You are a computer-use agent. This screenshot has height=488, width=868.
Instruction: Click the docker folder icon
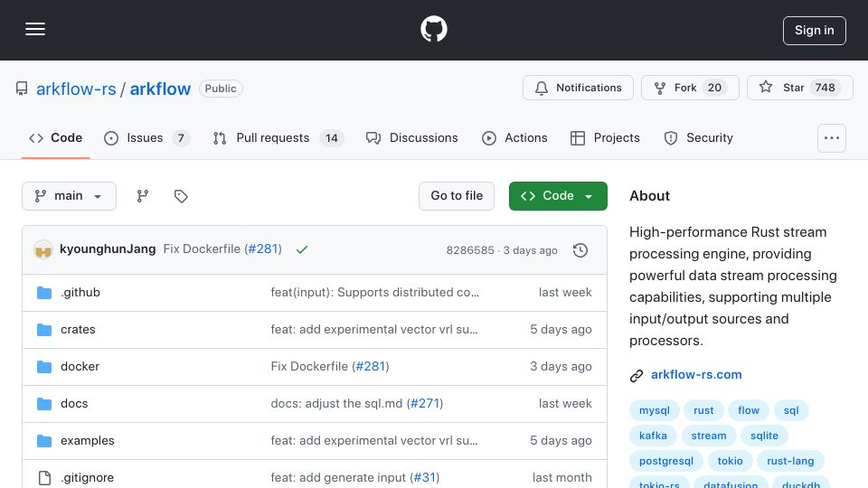click(x=44, y=367)
